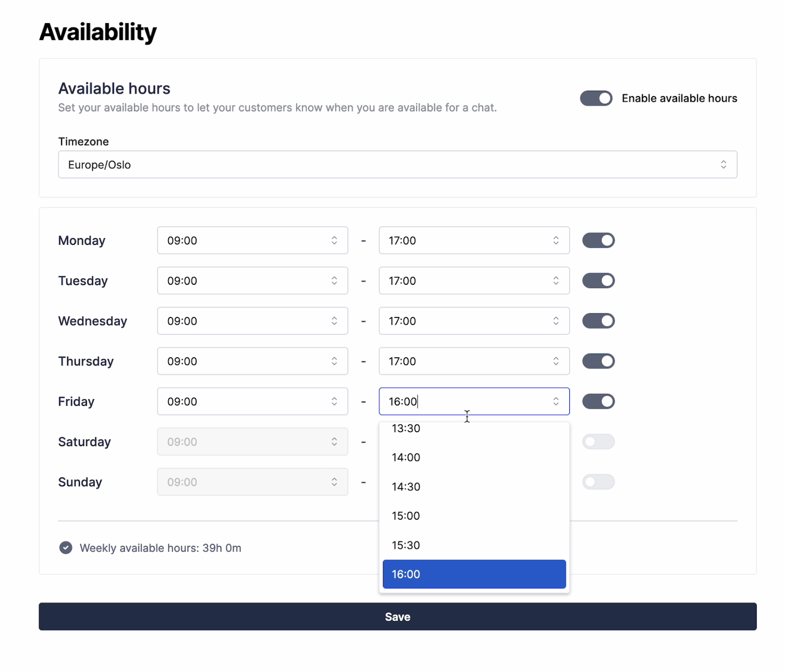Turn off Friday availability switch
785x672 pixels.
598,401
